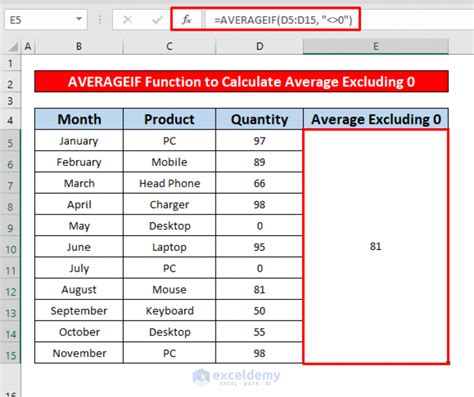
Task: Click the Mobile product cell
Action: coord(169,162)
